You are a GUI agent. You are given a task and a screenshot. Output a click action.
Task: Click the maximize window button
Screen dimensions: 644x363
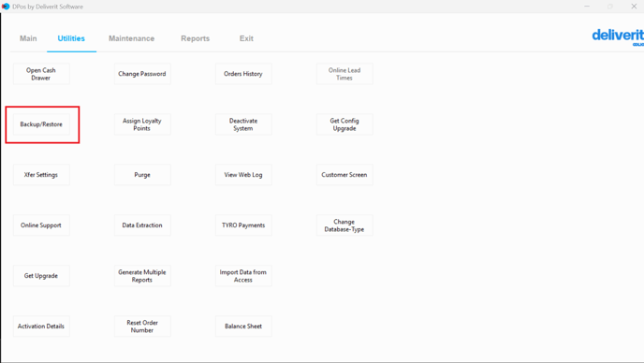(x=610, y=7)
